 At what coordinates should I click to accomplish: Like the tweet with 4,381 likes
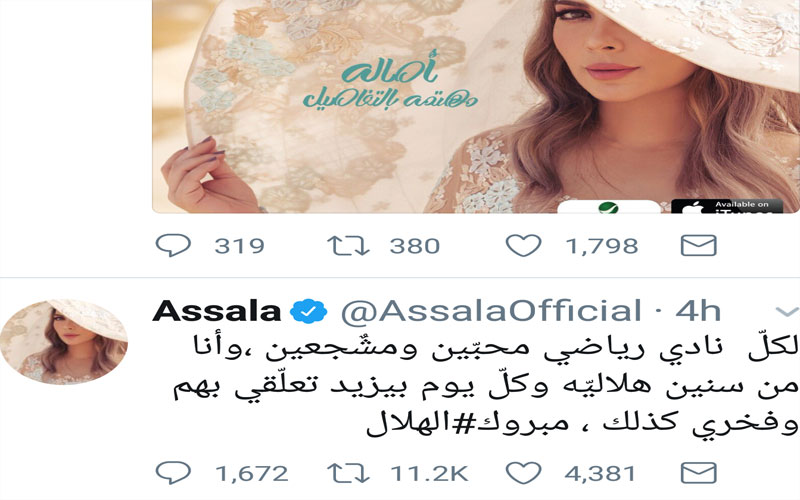tap(523, 473)
